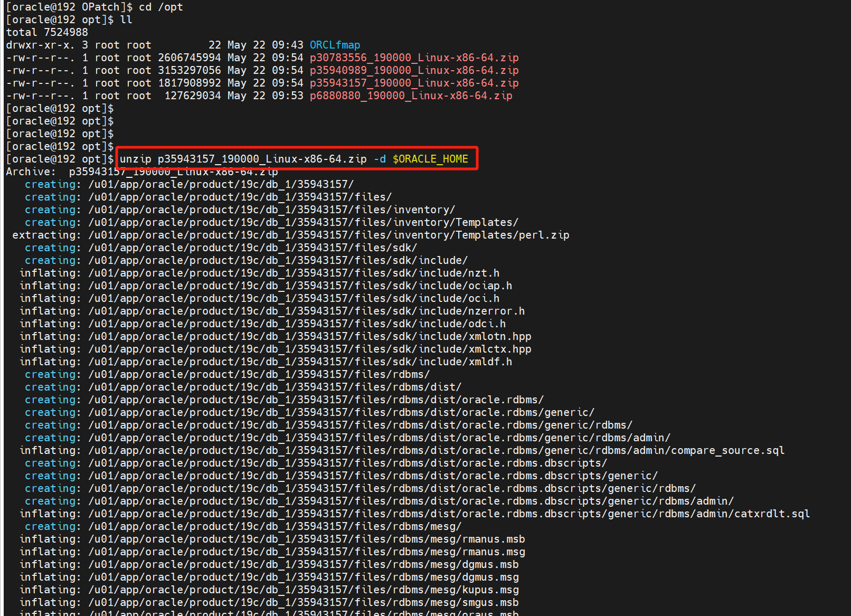
Task: Click 'total 7524988' line
Action: (x=47, y=32)
